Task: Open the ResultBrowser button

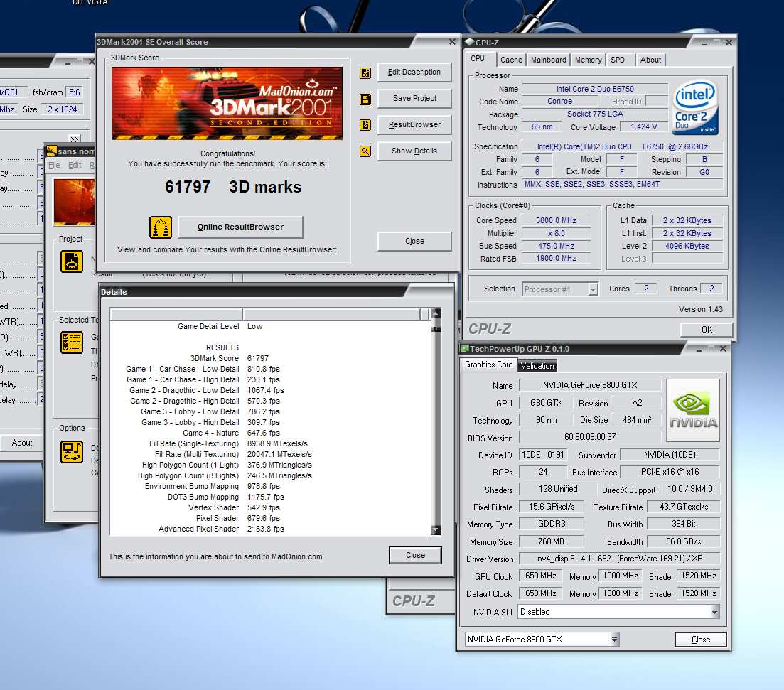Action: (414, 124)
